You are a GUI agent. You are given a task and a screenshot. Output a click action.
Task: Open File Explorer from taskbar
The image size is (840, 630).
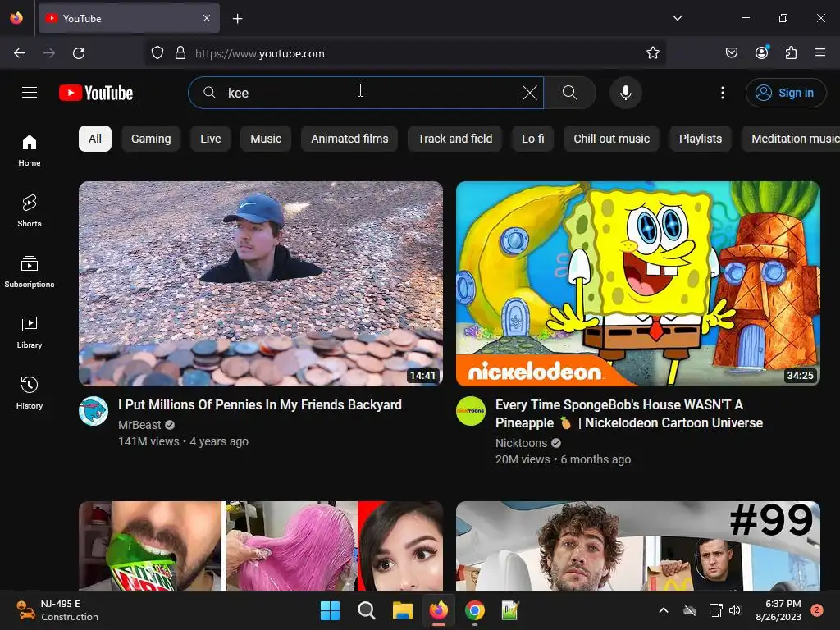pos(402,610)
